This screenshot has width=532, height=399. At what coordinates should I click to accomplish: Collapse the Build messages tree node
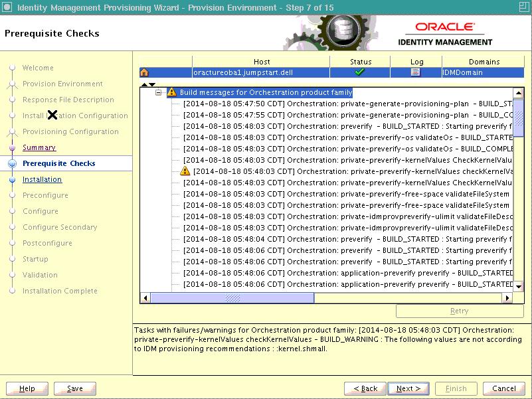tap(159, 93)
